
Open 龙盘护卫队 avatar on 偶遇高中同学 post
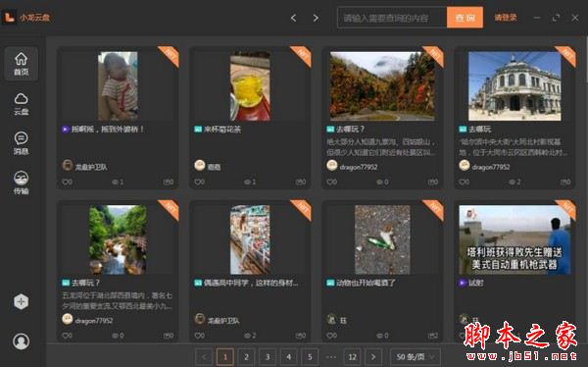pyautogui.click(x=200, y=319)
